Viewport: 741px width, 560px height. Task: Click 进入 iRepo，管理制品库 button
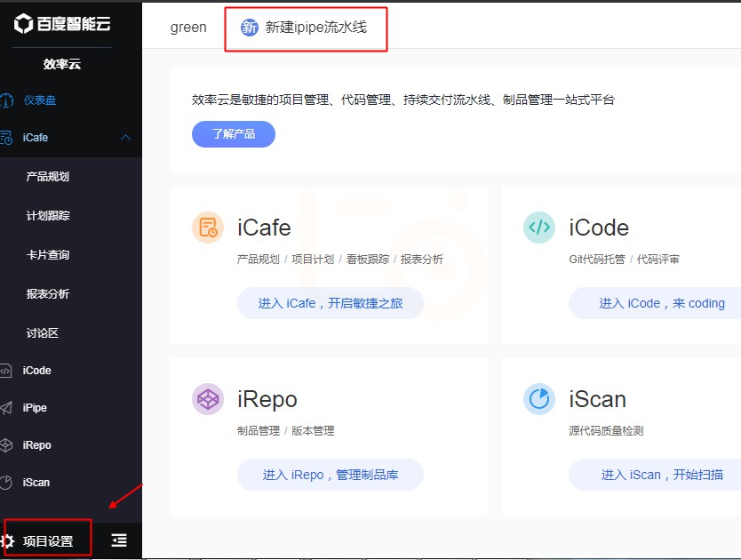point(331,475)
